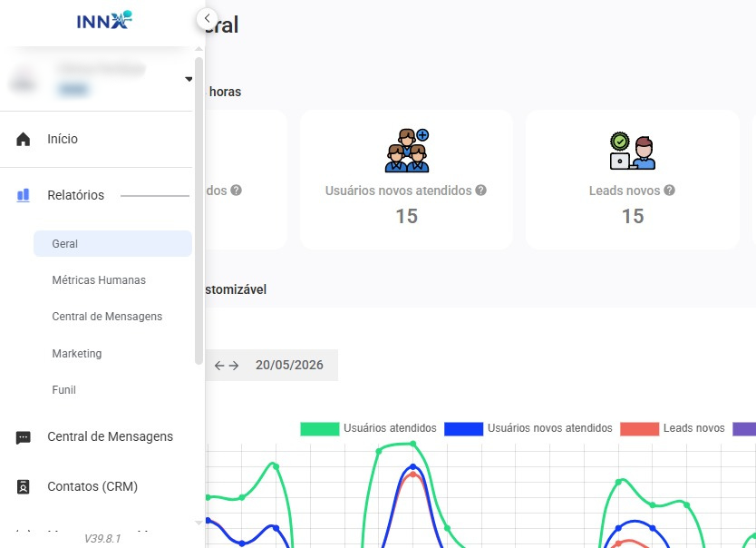Go to previous date with left arrow
The image size is (756, 548).
219,366
